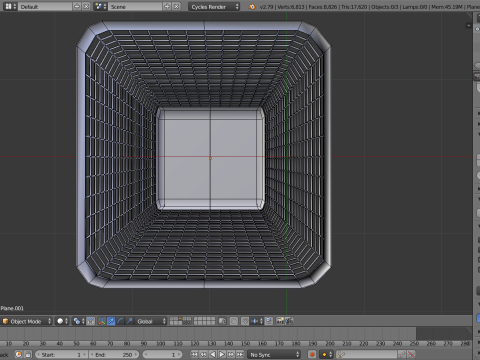The height and width of the screenshot is (360, 480).
Task: Jump to next keyframe
Action: tap(231, 355)
